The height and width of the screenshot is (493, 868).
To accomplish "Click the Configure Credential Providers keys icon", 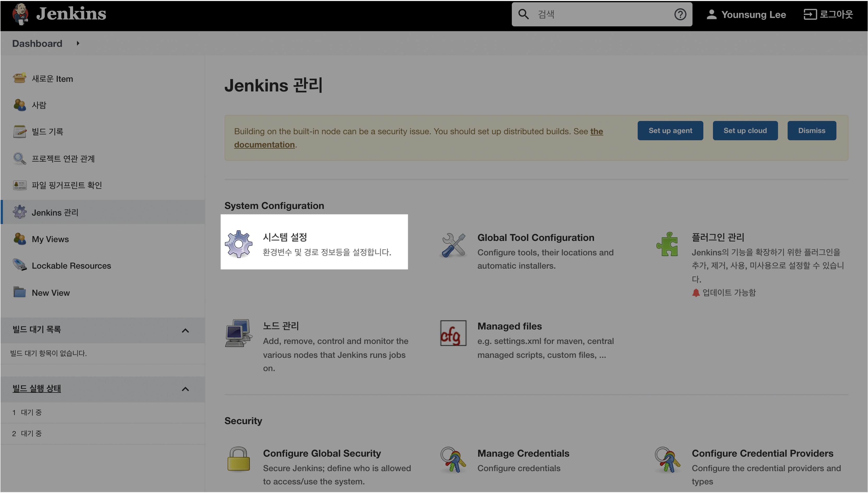I will 667,460.
